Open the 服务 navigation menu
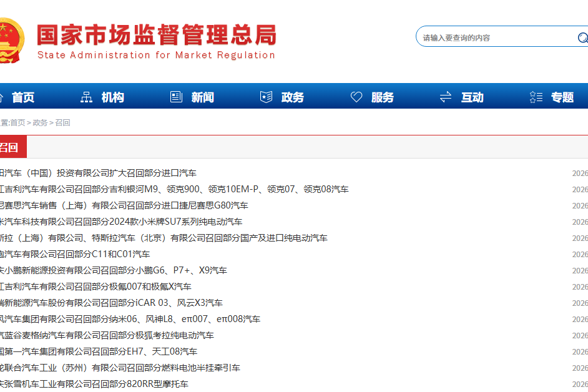Viewport: 588px width, 392px height. tap(383, 97)
